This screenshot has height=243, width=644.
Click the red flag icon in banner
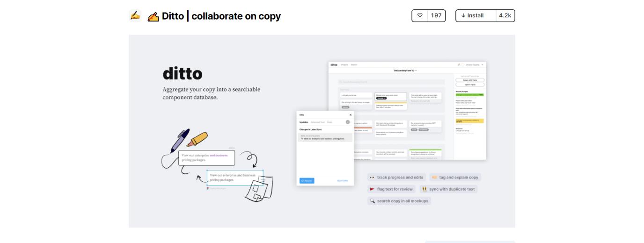tap(372, 189)
